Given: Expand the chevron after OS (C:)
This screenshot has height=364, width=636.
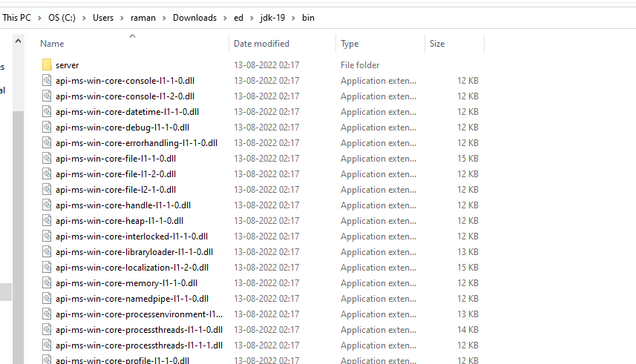Looking at the screenshot, I should [x=84, y=19].
